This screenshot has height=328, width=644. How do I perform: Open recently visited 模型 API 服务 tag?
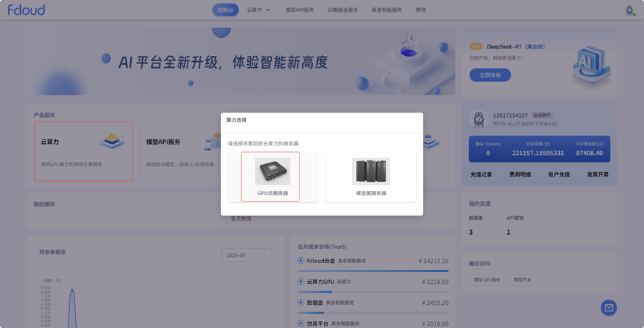[488, 280]
